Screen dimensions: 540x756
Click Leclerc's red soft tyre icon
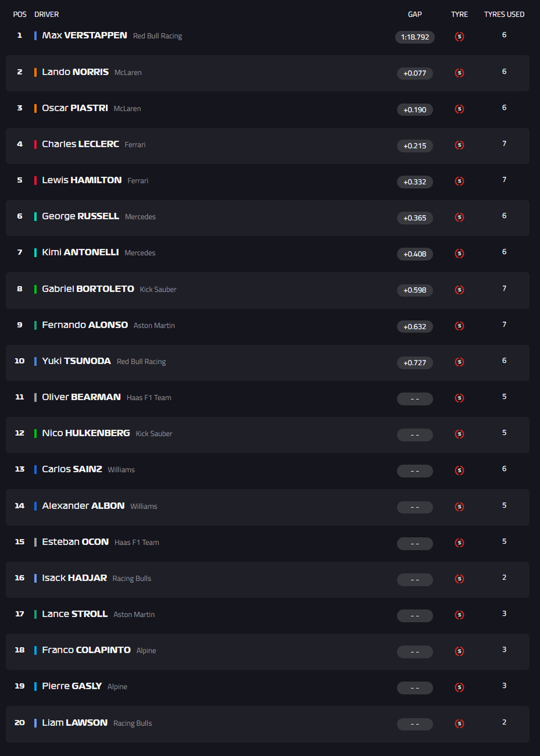tap(459, 145)
